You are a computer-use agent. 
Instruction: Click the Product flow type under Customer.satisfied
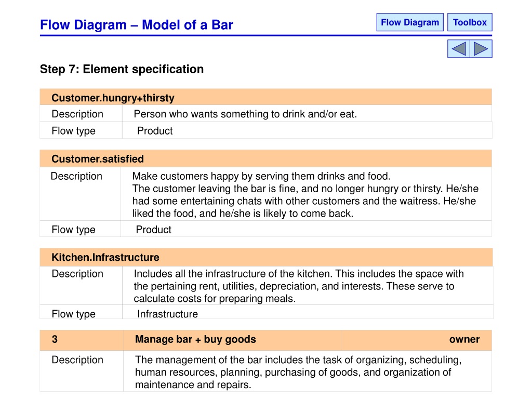[153, 230]
